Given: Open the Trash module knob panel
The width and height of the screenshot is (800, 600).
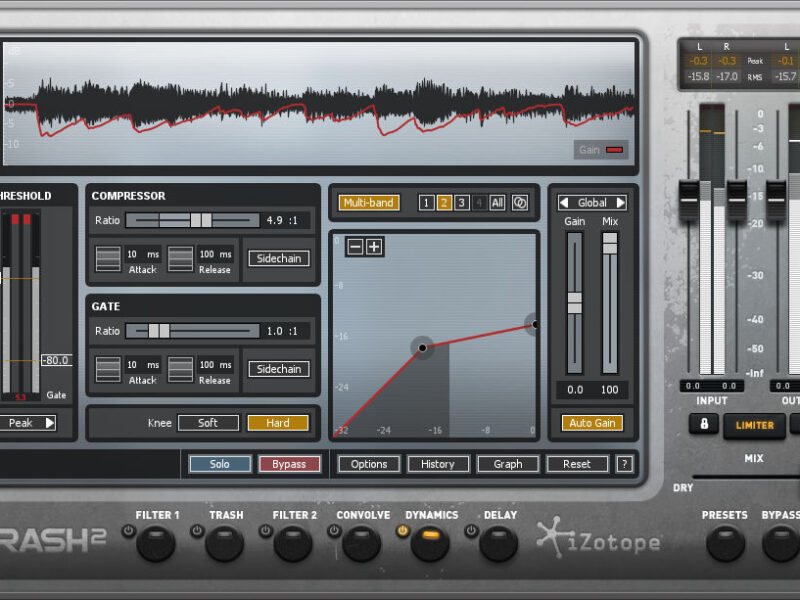Looking at the screenshot, I should point(224,544).
